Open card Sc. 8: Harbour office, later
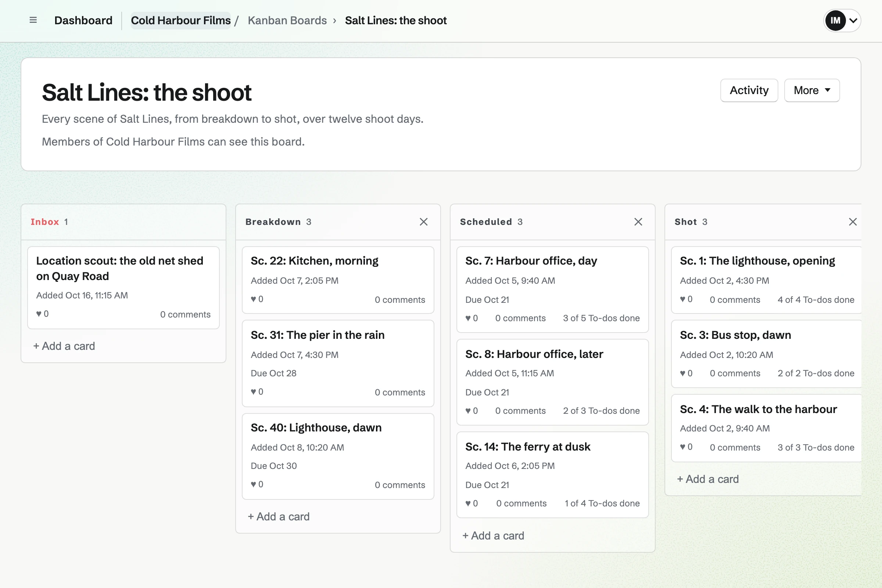882x588 pixels. [x=534, y=354]
